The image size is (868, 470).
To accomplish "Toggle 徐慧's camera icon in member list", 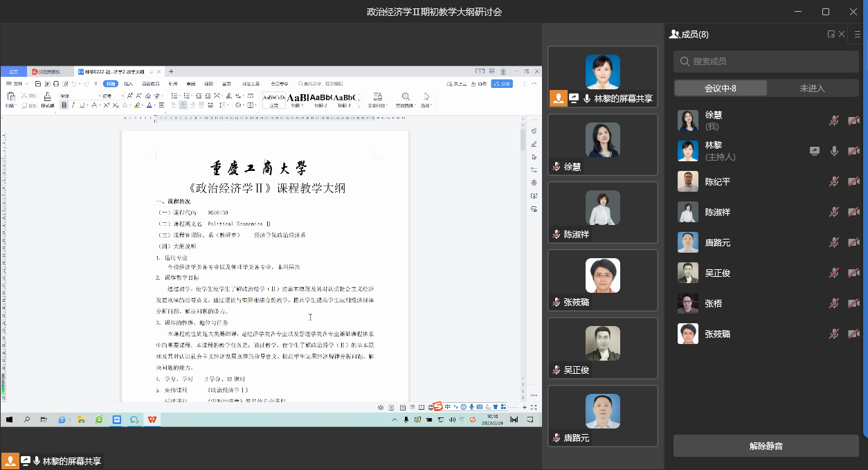I will [853, 120].
